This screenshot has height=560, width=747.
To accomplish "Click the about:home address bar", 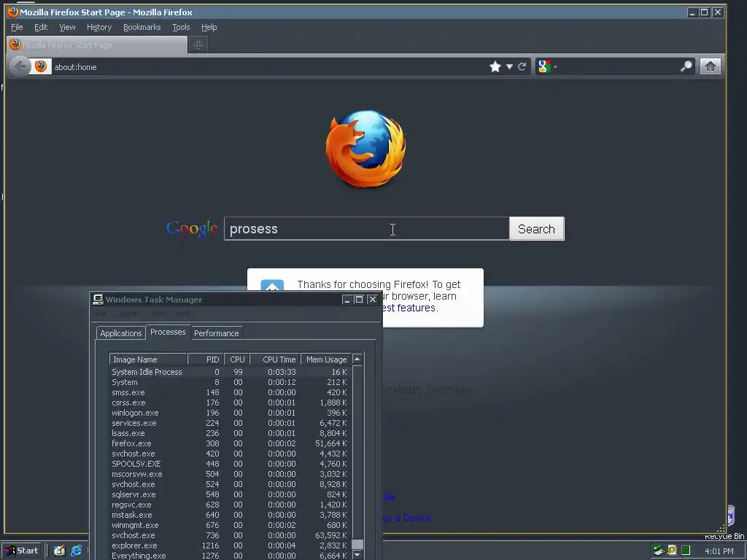I will tap(269, 66).
